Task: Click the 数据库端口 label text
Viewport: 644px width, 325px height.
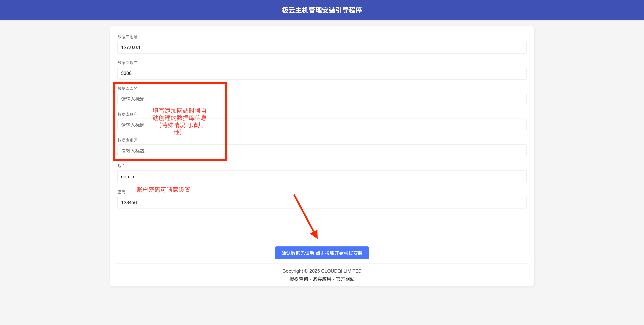Action: [x=127, y=63]
